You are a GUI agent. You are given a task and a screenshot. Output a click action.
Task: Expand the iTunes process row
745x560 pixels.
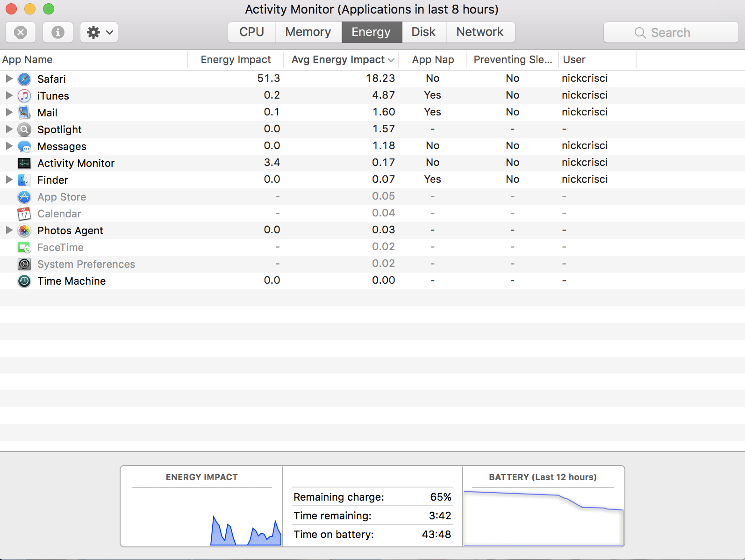9,95
